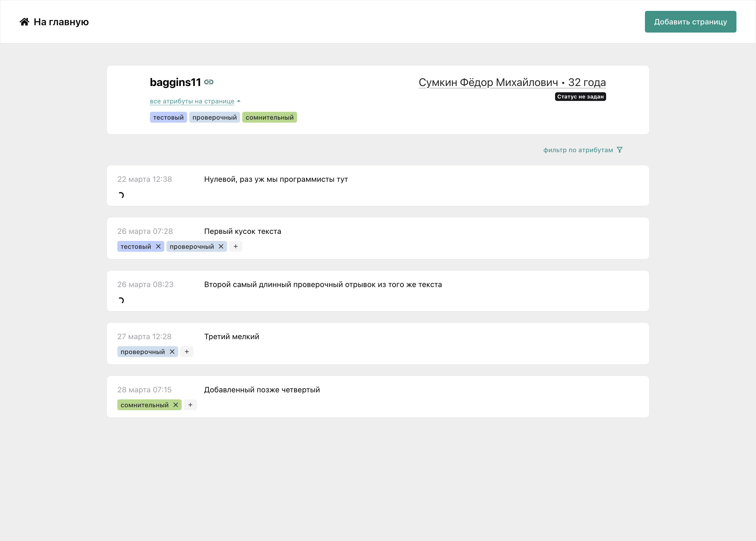Add attribute to Третий мелкий entry

pos(187,351)
